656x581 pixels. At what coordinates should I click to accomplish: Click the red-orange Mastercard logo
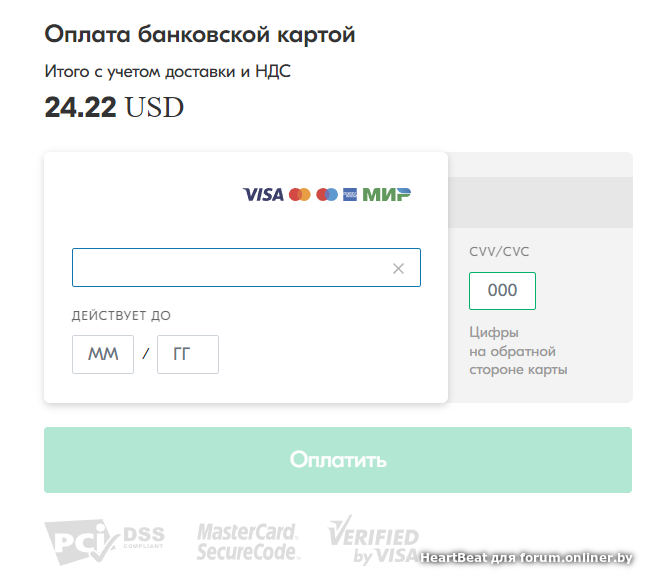point(299,194)
